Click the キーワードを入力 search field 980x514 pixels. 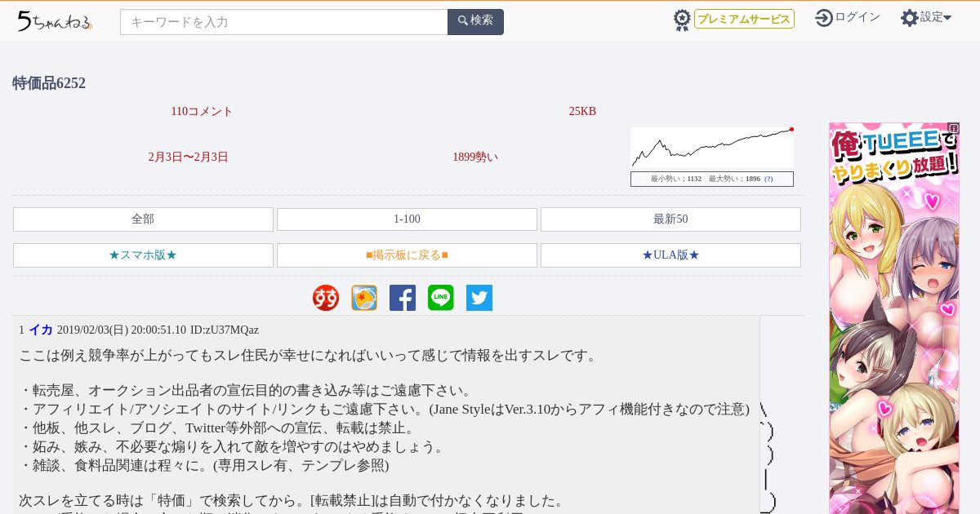[284, 22]
